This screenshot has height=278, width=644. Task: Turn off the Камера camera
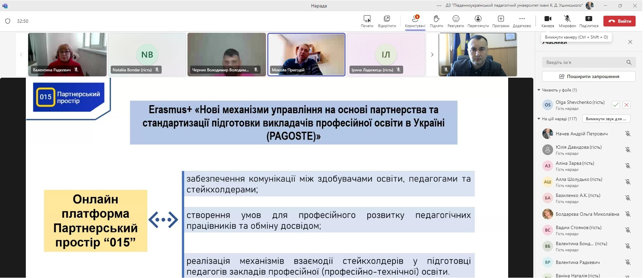click(x=548, y=21)
